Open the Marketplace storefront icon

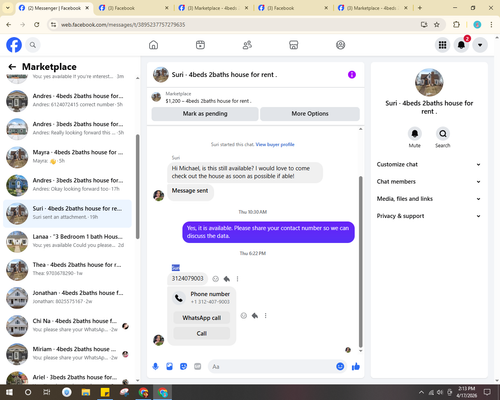point(294,45)
